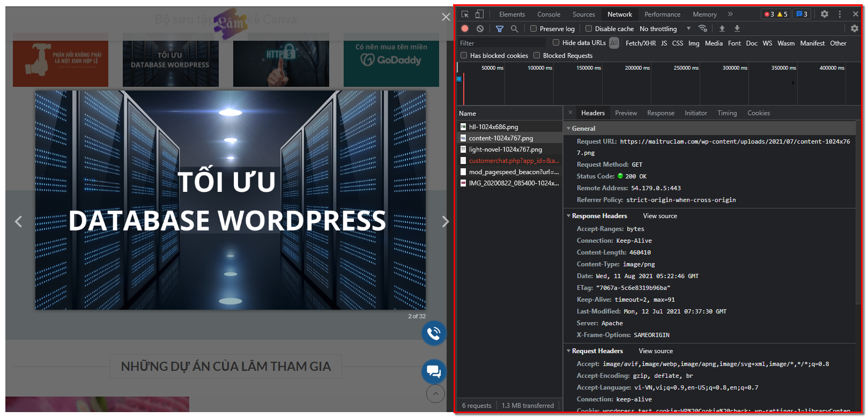Open network settings gear icon

pyautogui.click(x=855, y=28)
